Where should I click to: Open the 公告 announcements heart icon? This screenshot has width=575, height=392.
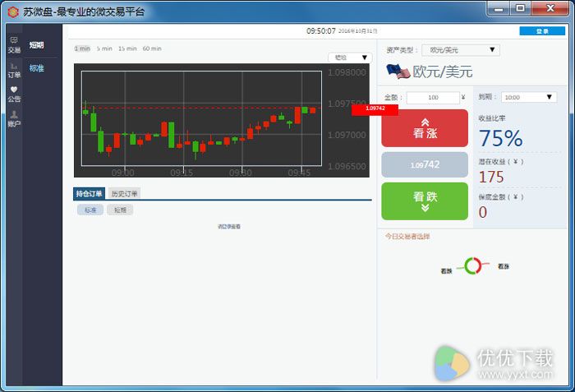(14, 95)
